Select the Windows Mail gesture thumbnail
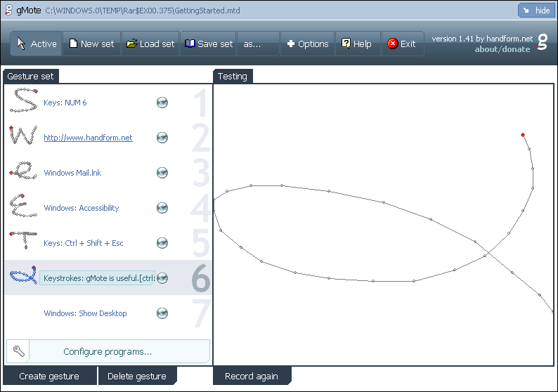Screen dimensions: 558x392 [23, 170]
